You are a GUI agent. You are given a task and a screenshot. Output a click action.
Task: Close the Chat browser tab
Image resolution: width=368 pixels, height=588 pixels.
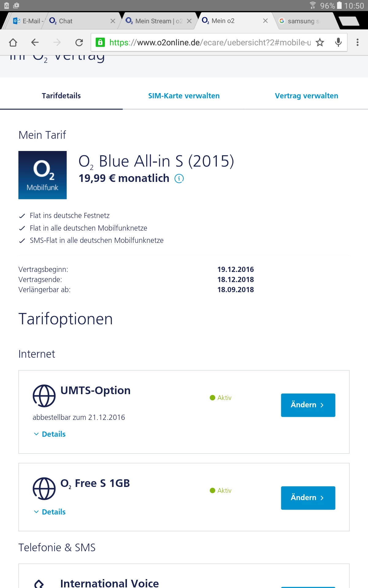point(113,21)
